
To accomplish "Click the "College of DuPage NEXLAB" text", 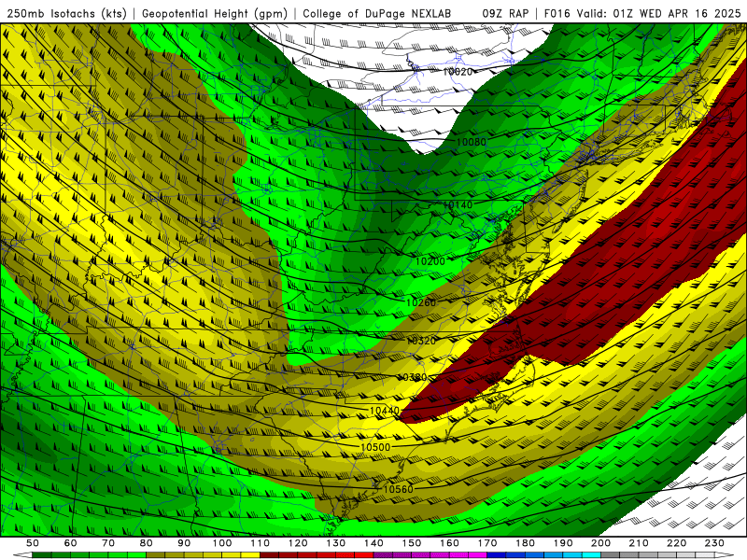I will click(x=377, y=13).
